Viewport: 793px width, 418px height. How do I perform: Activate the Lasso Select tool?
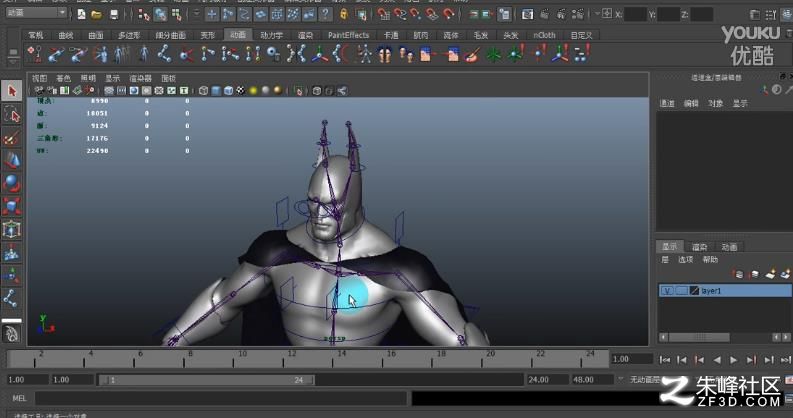pyautogui.click(x=12, y=115)
